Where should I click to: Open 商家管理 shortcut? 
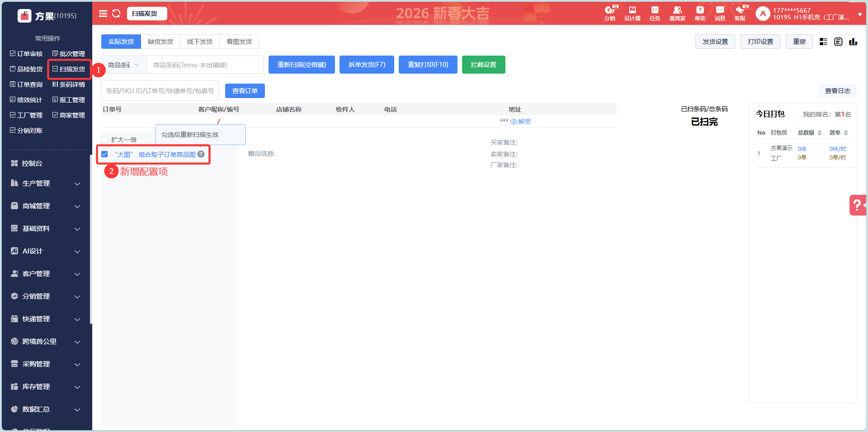pos(69,115)
